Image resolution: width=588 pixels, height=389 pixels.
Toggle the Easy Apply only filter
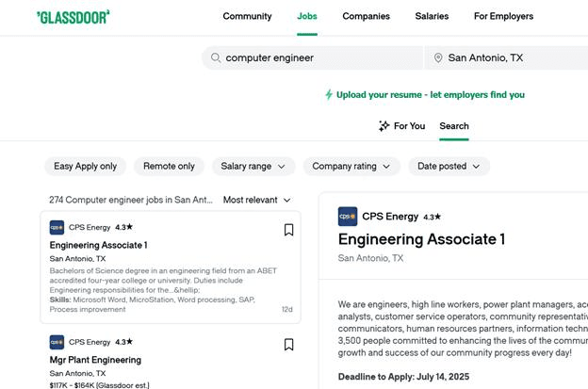[x=86, y=166]
